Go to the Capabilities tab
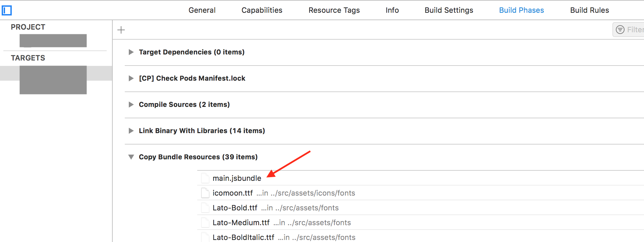This screenshot has height=242, width=644. [x=262, y=10]
